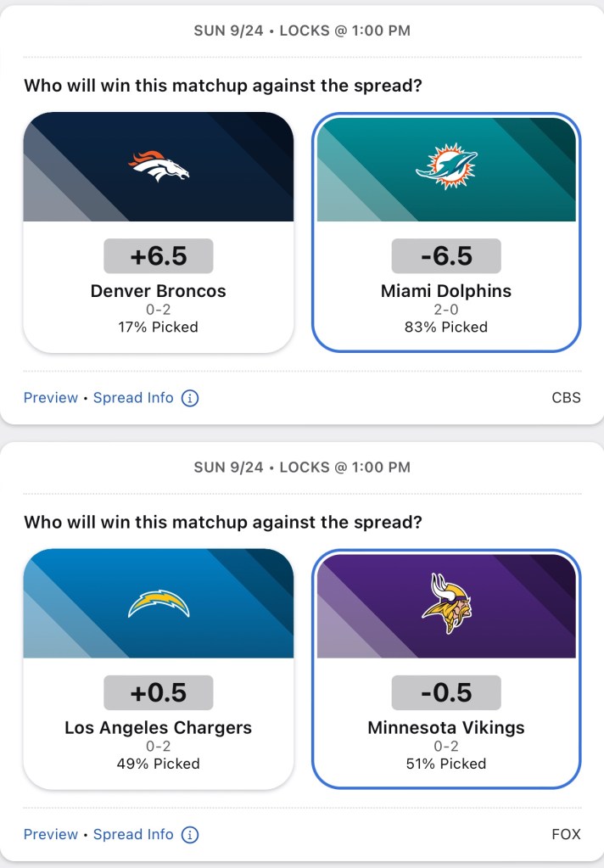The width and height of the screenshot is (604, 868).
Task: Select the Denver Broncos team name
Action: click(x=159, y=291)
